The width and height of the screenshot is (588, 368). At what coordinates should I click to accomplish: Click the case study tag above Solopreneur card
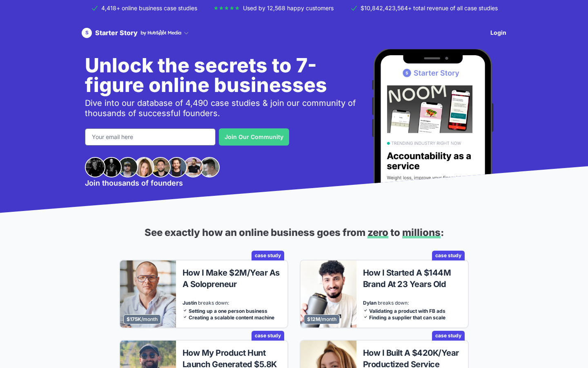268,256
